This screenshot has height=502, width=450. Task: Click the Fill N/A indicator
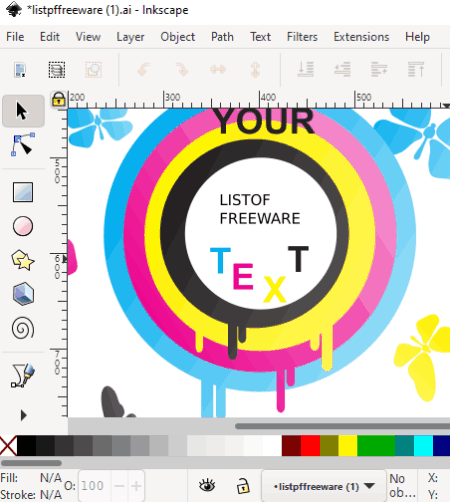(51, 478)
